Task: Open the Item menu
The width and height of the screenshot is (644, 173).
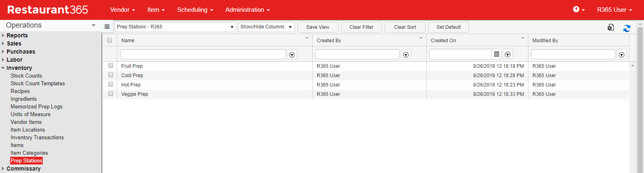Action: 156,10
